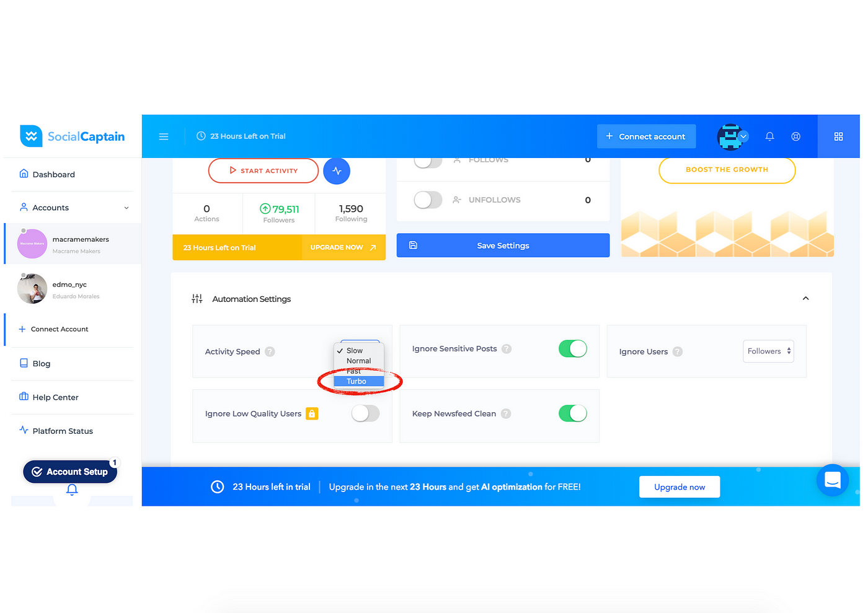Click the support lifebuoy icon
868x613 pixels.
pyautogui.click(x=795, y=136)
